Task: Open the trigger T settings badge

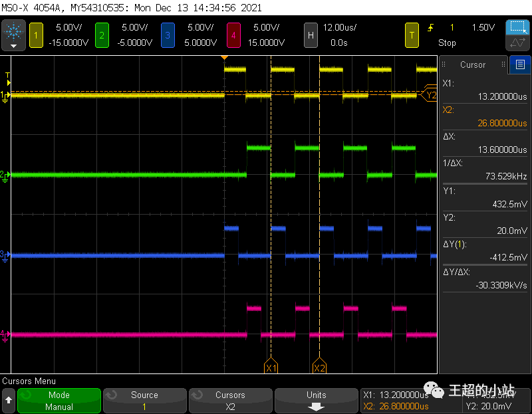Action: (412, 35)
